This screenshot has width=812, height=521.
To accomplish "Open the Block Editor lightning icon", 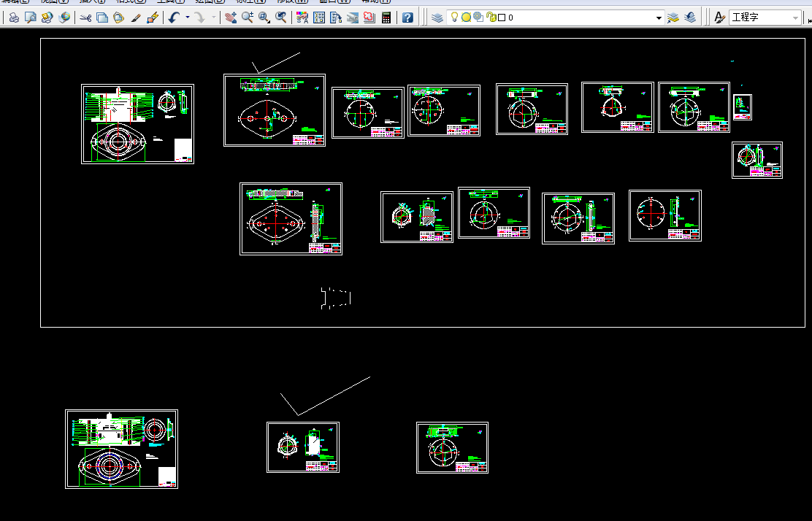I will point(152,18).
